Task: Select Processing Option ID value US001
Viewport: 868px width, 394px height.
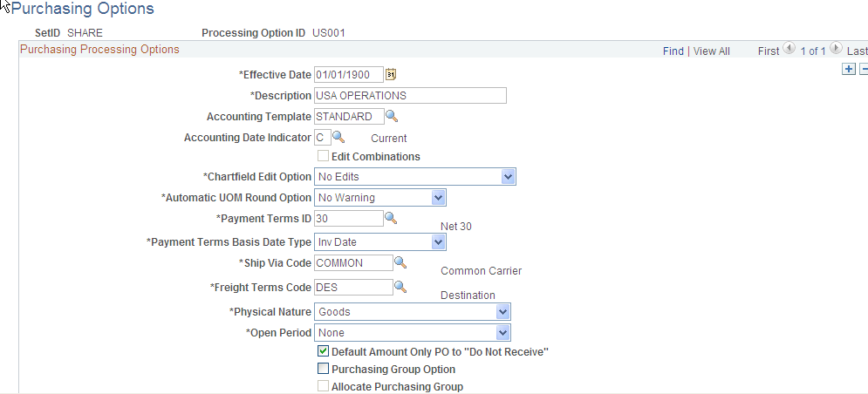Action: click(x=329, y=32)
